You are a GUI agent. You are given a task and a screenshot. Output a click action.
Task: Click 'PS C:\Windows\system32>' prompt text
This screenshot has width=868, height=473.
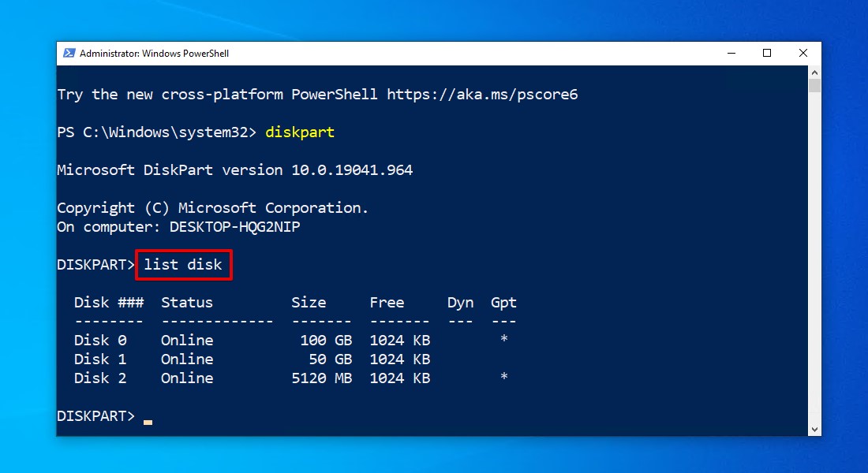point(157,132)
